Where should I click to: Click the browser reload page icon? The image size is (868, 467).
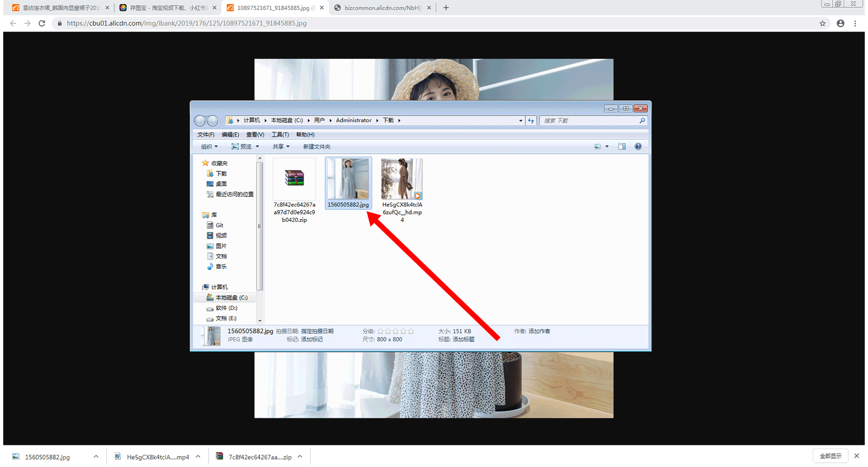pyautogui.click(x=42, y=23)
